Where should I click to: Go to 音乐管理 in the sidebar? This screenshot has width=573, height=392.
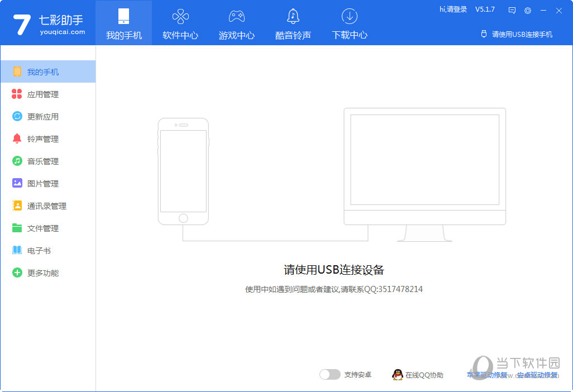click(48, 161)
